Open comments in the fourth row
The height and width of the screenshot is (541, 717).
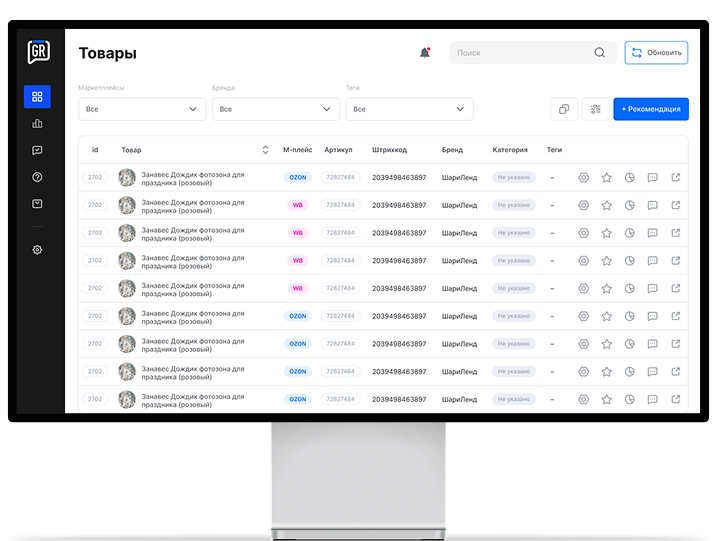coord(653,261)
